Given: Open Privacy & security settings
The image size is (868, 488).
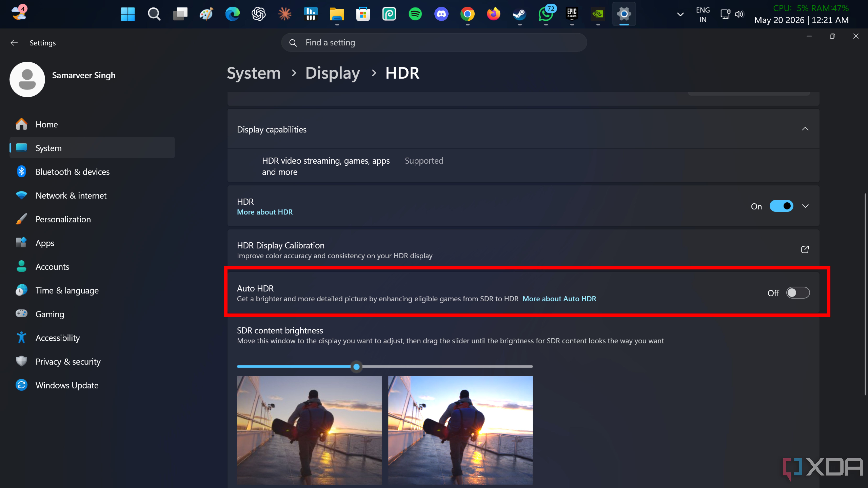Looking at the screenshot, I should pyautogui.click(x=92, y=362).
